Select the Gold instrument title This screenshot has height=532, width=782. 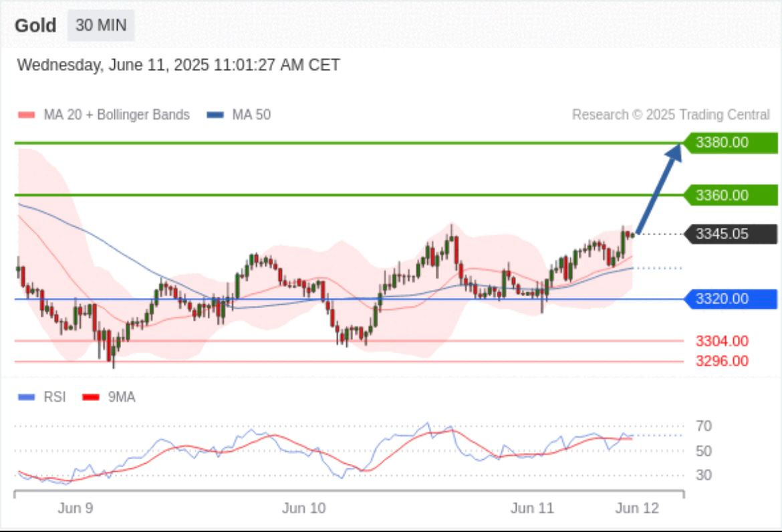point(35,26)
